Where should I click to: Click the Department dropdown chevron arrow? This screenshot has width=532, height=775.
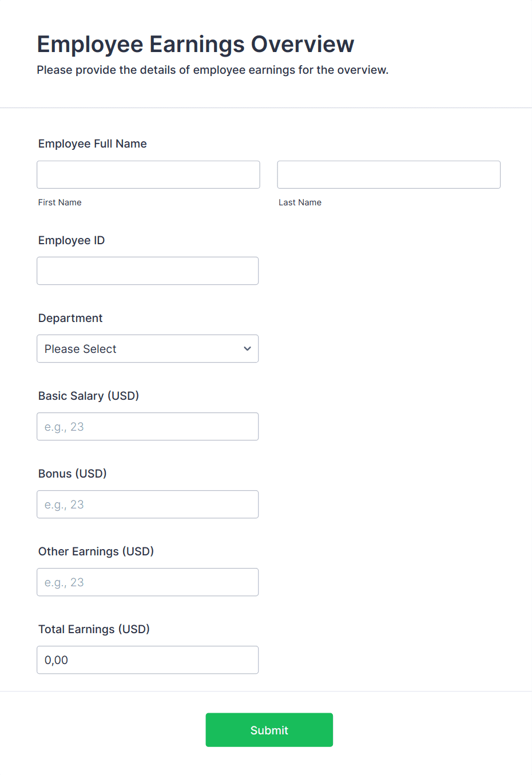[x=247, y=348]
